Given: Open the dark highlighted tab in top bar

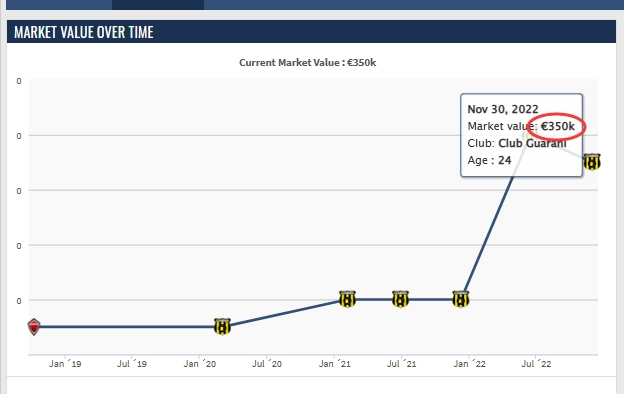Looking at the screenshot, I should tap(158, 5).
